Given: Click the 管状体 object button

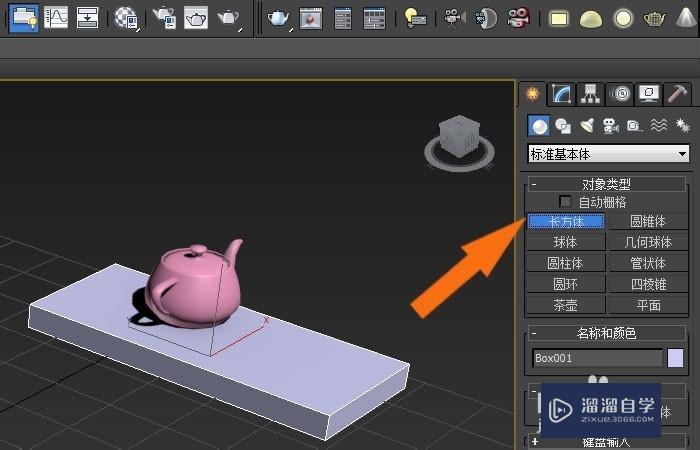Looking at the screenshot, I should [x=648, y=263].
